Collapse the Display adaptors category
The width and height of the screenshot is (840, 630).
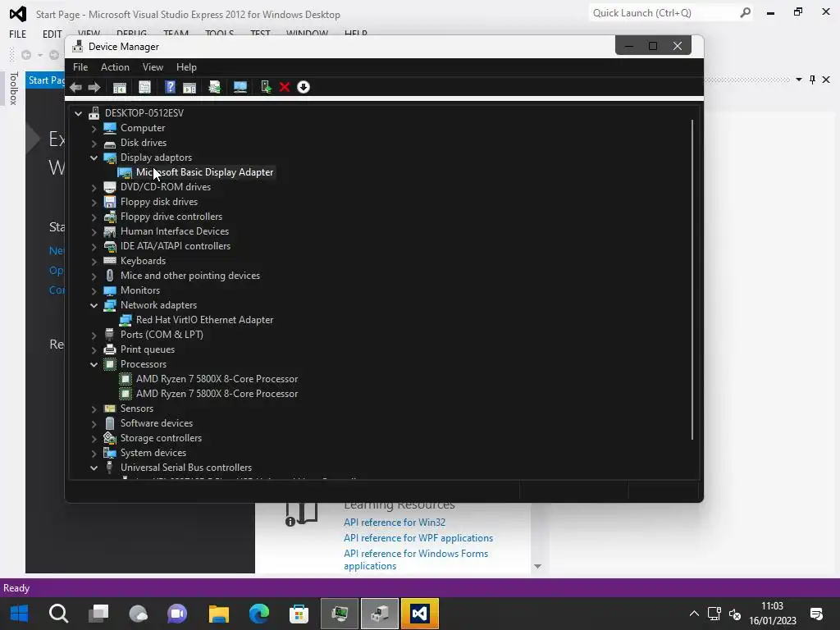[x=94, y=157]
